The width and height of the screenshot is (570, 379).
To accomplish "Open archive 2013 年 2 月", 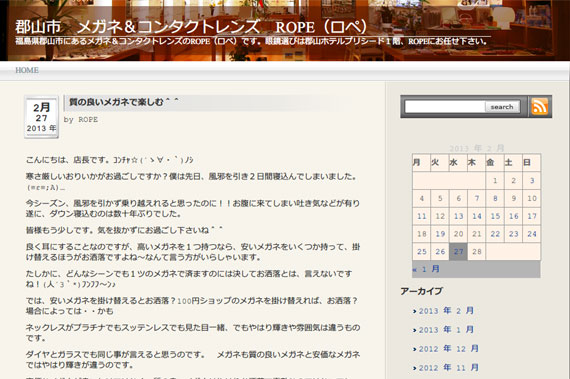I will [446, 311].
